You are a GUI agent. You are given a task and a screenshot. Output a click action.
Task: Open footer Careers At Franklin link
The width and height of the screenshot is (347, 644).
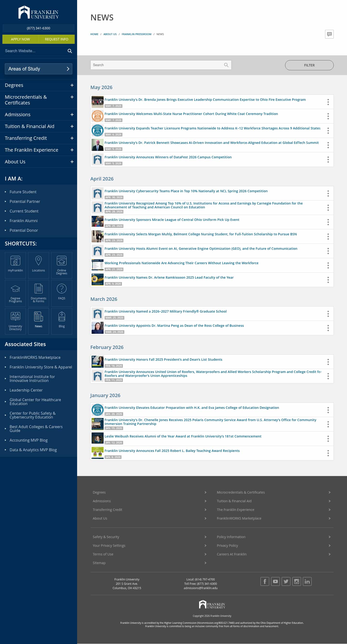[x=232, y=554]
